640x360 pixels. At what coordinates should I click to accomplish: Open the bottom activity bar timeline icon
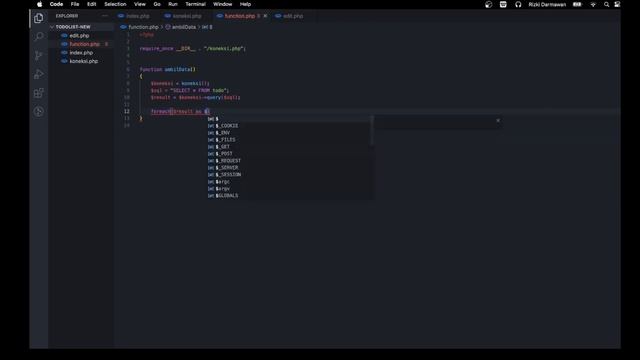(x=39, y=112)
